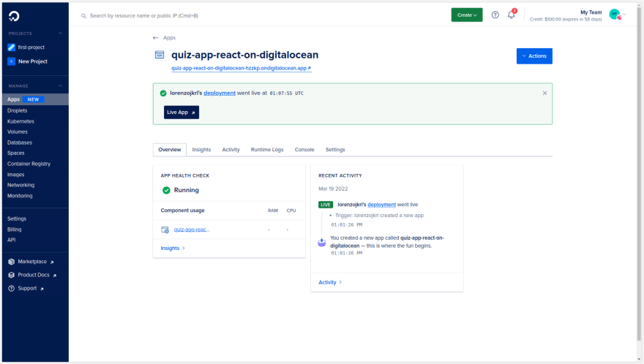
Task: Click the new app created activity icon
Action: point(322,242)
